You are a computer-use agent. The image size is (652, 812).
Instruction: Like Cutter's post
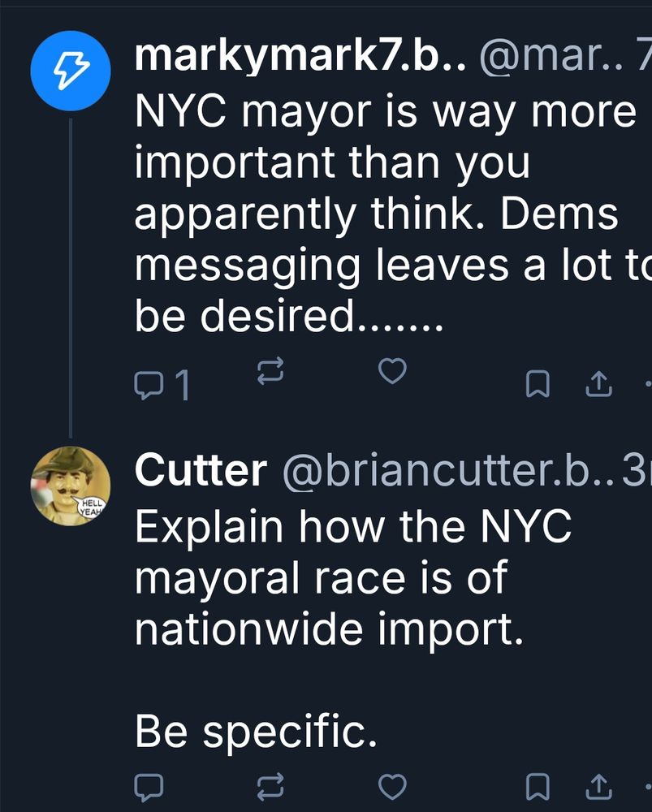[x=393, y=786]
